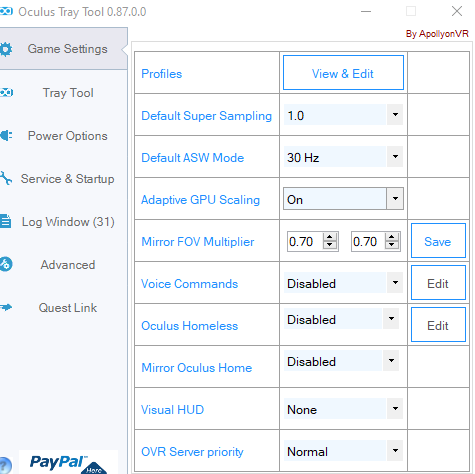This screenshot has height=474, width=475.
Task: Click the round icon beside Advanced
Action: point(6,264)
